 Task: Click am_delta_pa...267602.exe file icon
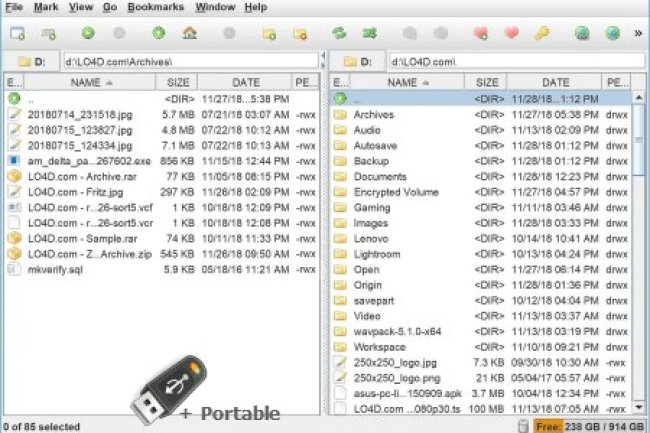pos(15,161)
